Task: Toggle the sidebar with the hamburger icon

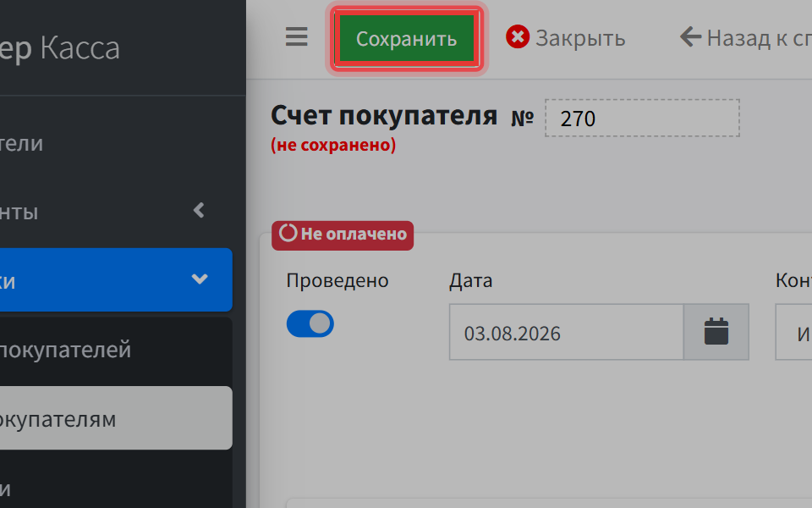Action: [x=296, y=36]
